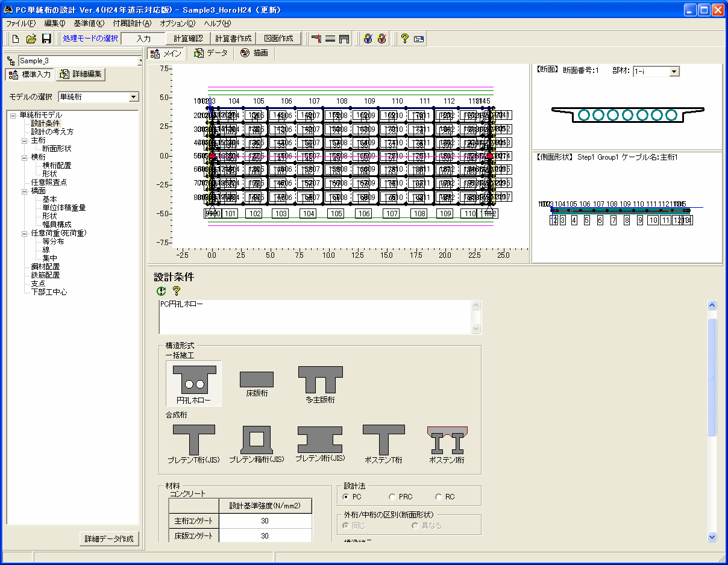Click the blue padlock toolbar icon

pyautogui.click(x=368, y=39)
